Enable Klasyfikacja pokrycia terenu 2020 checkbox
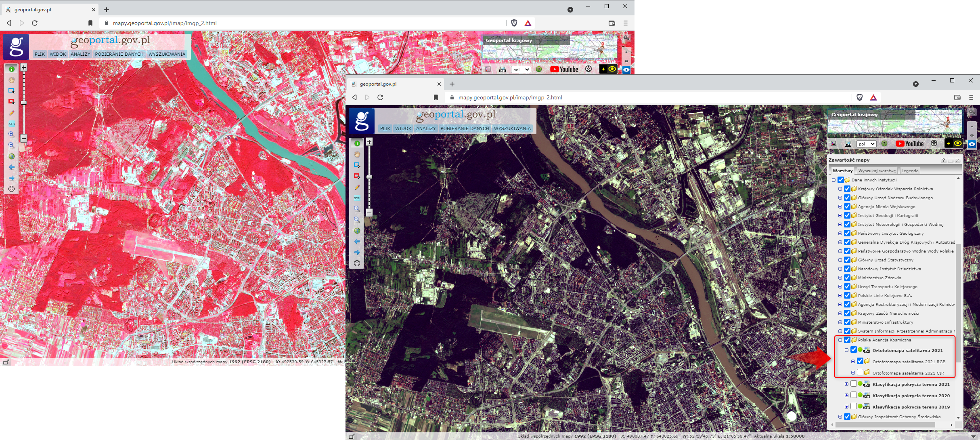This screenshot has height=440, width=980. coord(853,395)
